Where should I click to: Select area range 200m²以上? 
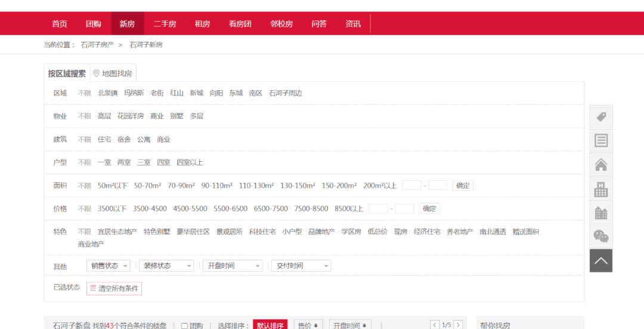380,186
